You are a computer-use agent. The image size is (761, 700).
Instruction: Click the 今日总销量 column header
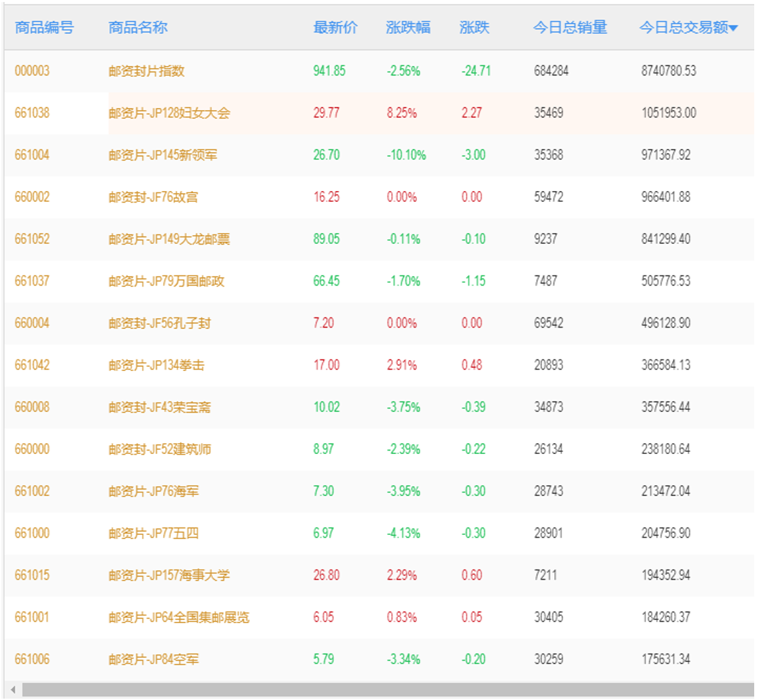coord(570,28)
